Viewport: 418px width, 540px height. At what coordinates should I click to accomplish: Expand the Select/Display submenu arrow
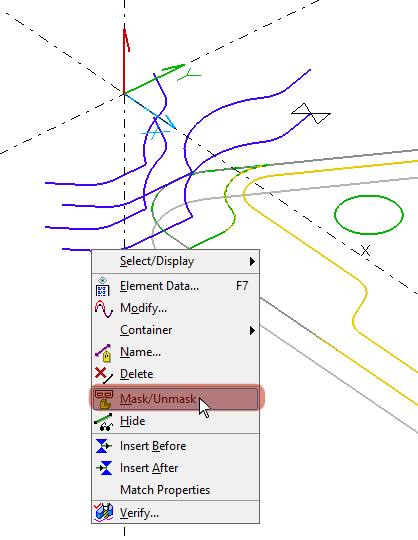coord(252,261)
